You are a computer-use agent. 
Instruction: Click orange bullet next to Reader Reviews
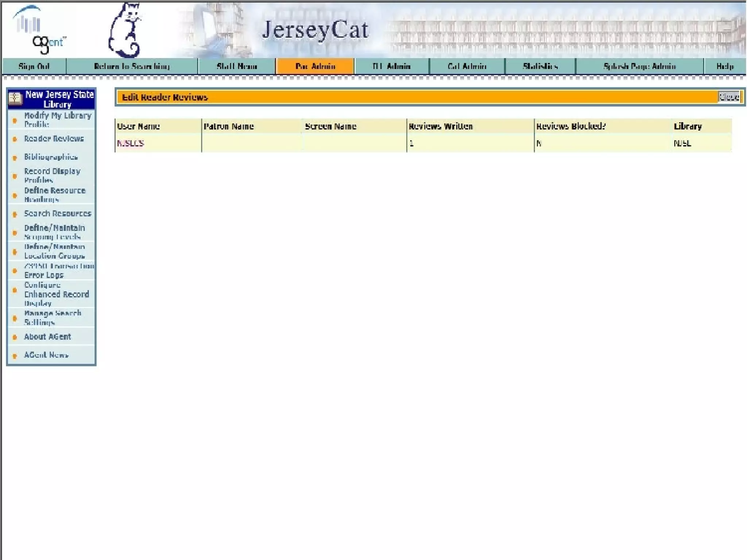pyautogui.click(x=15, y=139)
